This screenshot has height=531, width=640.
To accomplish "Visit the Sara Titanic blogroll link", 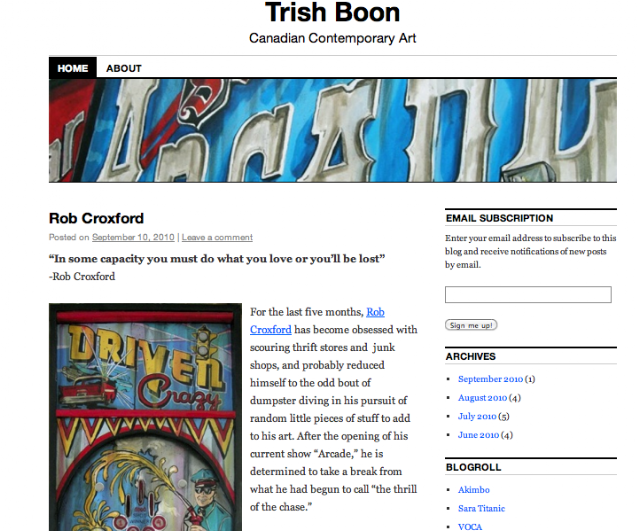I will [482, 509].
